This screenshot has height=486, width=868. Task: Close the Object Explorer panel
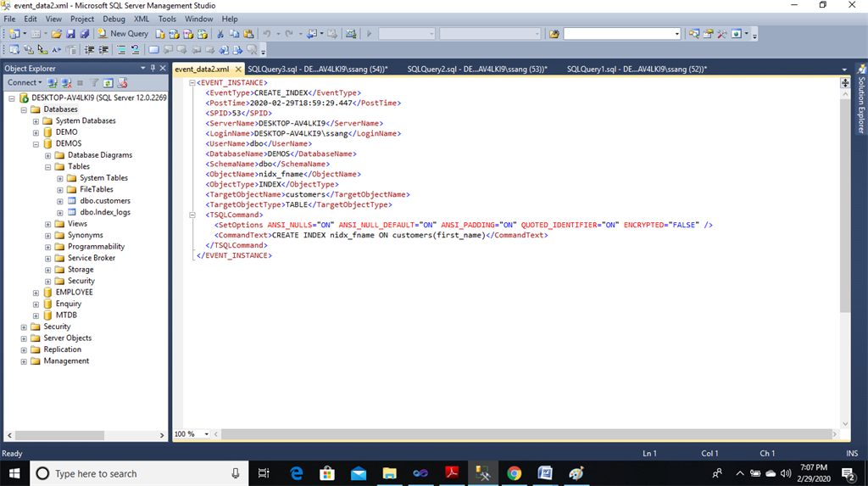(163, 68)
